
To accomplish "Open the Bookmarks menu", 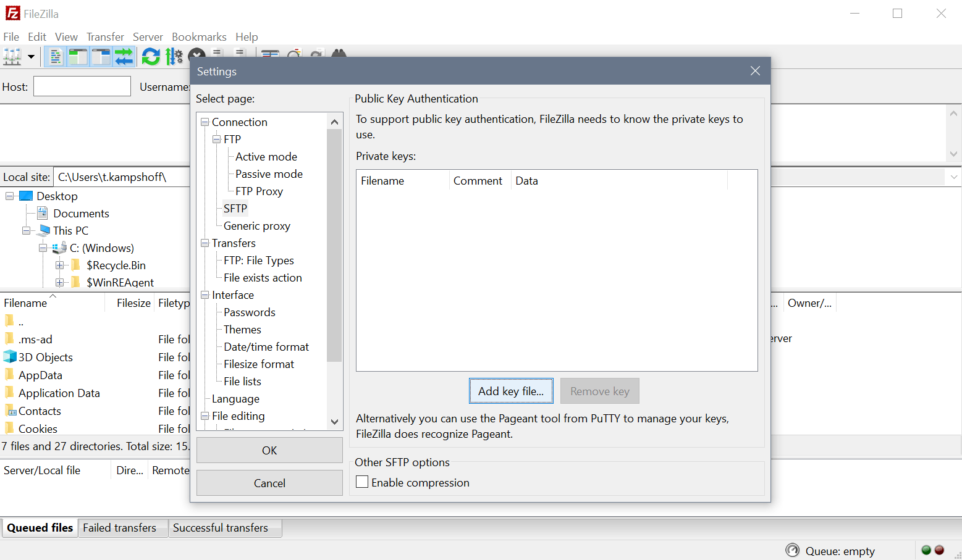I will tap(199, 36).
